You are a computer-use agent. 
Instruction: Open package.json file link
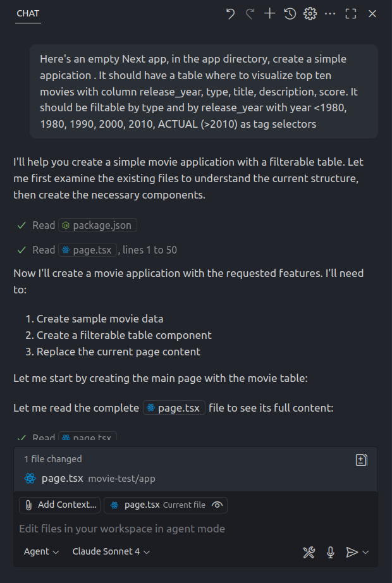(98, 225)
